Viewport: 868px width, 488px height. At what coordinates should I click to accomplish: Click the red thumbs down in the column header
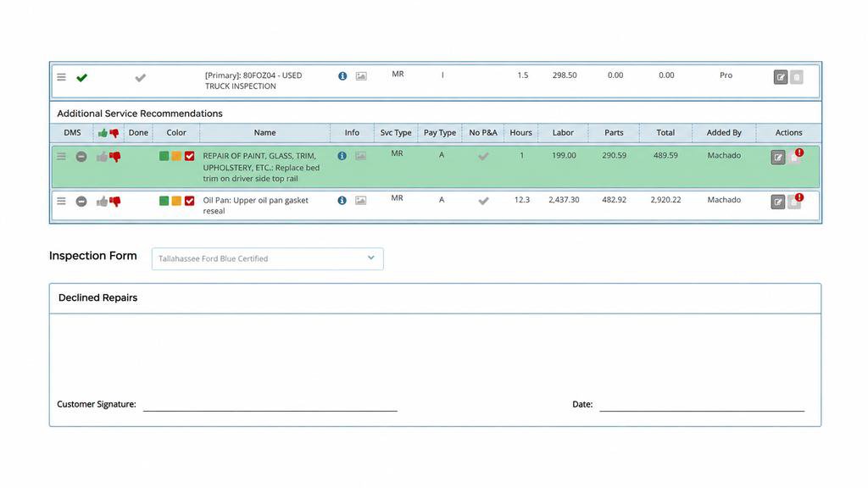(114, 133)
